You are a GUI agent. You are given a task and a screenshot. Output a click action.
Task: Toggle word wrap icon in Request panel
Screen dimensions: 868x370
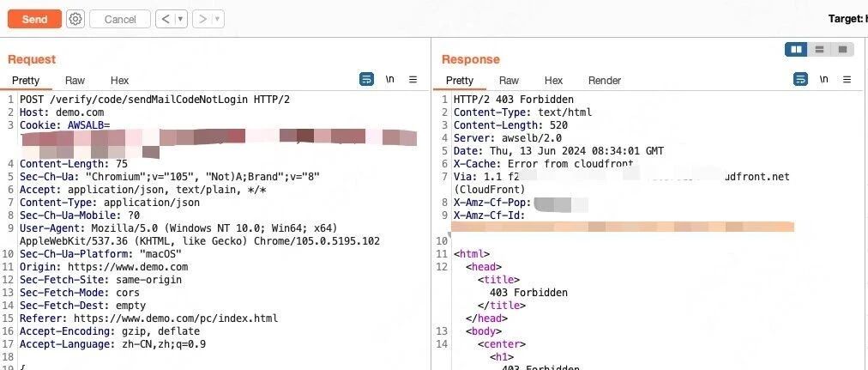pyautogui.click(x=366, y=80)
